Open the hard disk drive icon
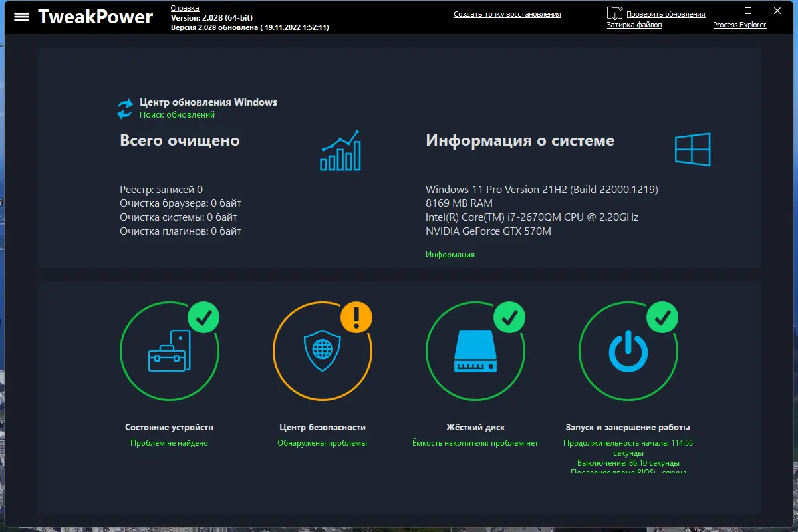Image resolution: width=798 pixels, height=532 pixels. [475, 351]
